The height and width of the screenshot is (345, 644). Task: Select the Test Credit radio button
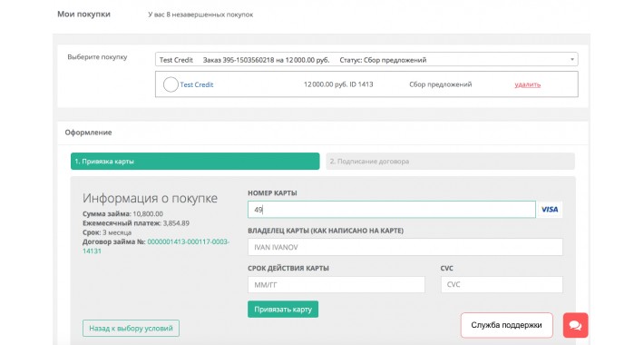click(x=171, y=84)
